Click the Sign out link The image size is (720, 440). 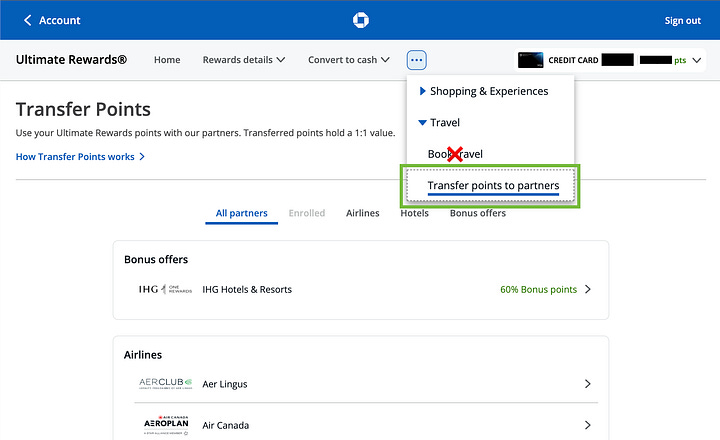tap(682, 21)
